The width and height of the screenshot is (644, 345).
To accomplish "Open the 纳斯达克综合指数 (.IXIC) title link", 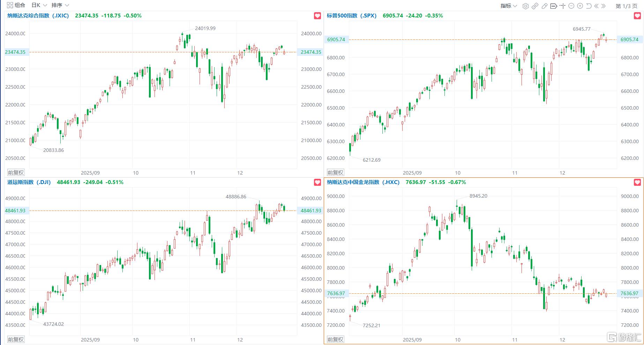I will (x=38, y=16).
